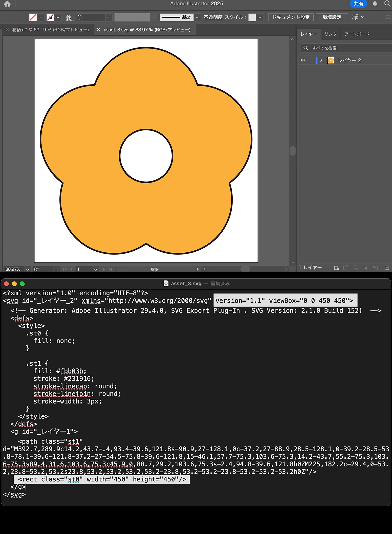This screenshot has height=534, width=392.
Task: Click vertical scrollbar thumb of canvas
Action: pos(293,151)
